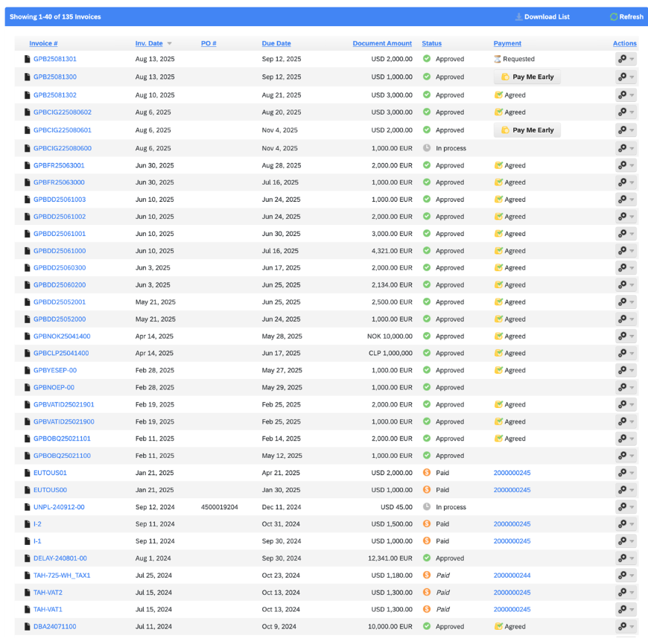This screenshot has width=648, height=644.
Task: Click Agreed icon in GPBOBQ25021101 row
Action: [499, 439]
